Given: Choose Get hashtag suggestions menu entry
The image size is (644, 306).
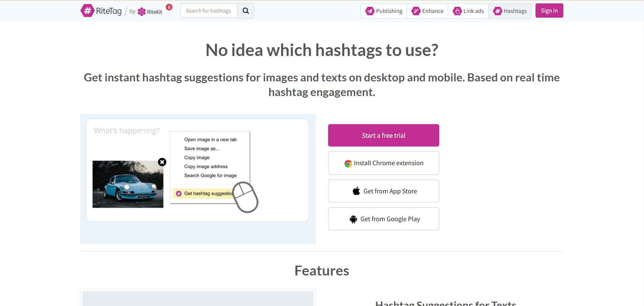Looking at the screenshot, I should coord(203,193).
